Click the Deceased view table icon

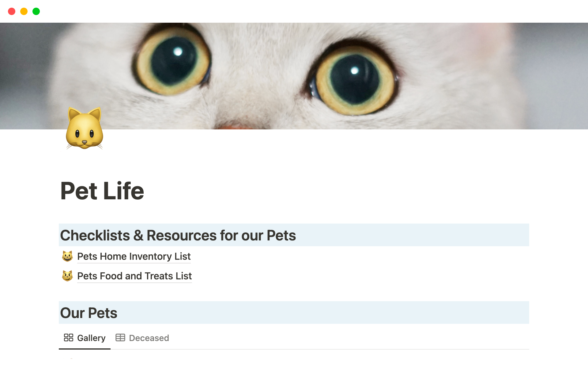coord(120,338)
